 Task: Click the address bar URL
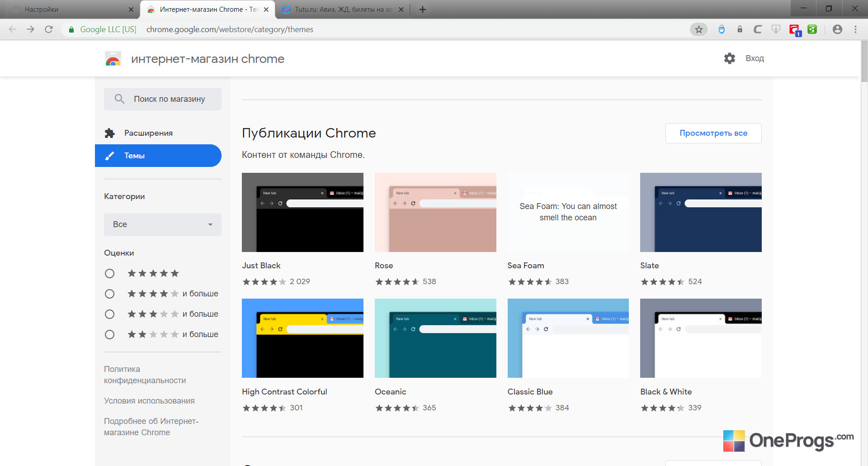tap(230, 29)
